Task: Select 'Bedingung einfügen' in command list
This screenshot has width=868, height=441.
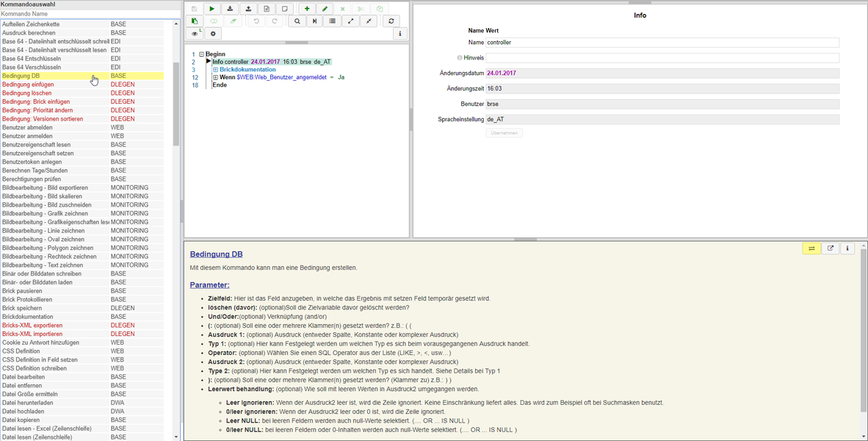Action: pyautogui.click(x=28, y=85)
